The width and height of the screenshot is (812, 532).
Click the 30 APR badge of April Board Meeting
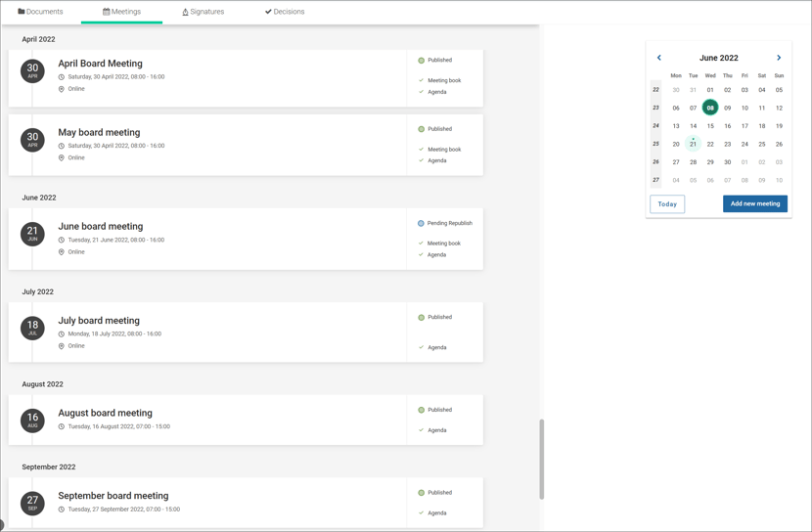(x=32, y=70)
